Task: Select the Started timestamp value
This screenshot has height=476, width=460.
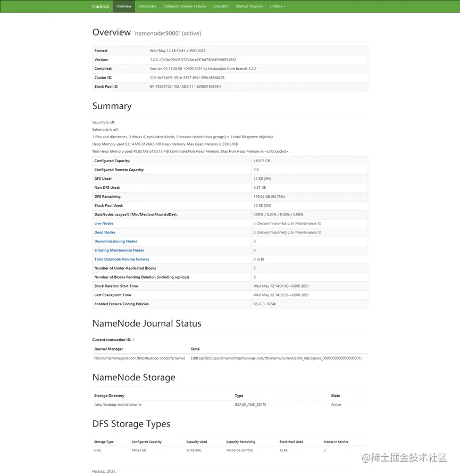Action: pyautogui.click(x=178, y=51)
